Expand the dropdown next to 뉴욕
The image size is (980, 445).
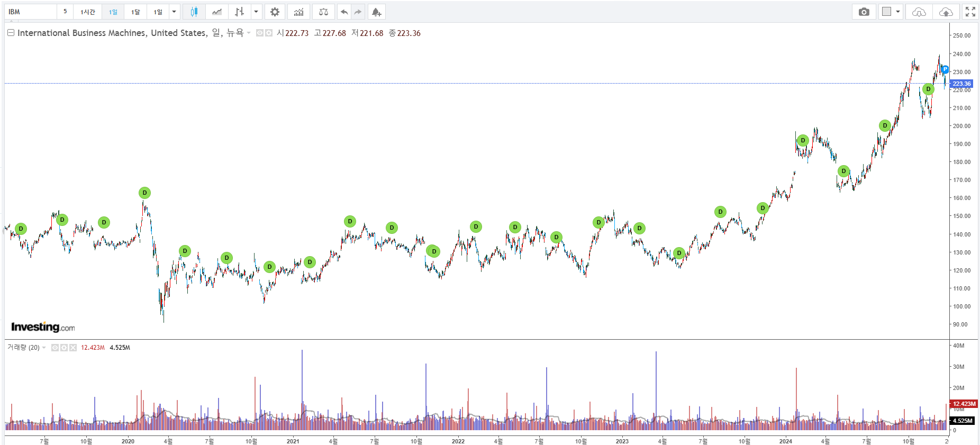point(249,33)
